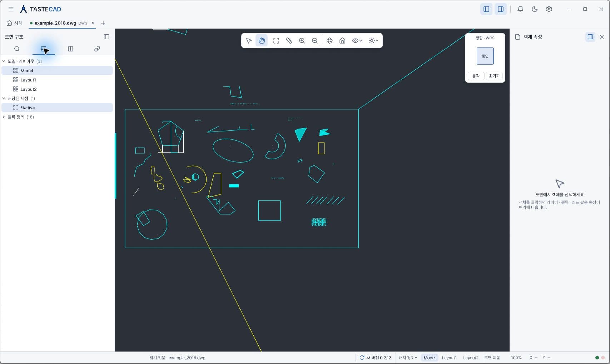The width and height of the screenshot is (610, 364).
Task: Toggle the right panel layout button
Action: point(501,9)
